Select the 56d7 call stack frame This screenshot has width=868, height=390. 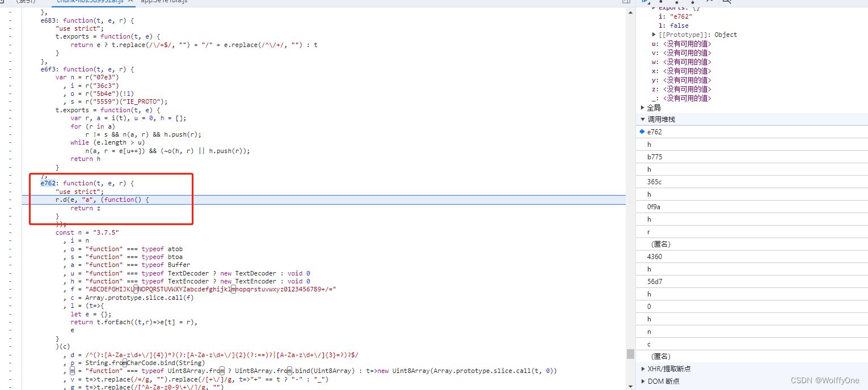pos(752,281)
